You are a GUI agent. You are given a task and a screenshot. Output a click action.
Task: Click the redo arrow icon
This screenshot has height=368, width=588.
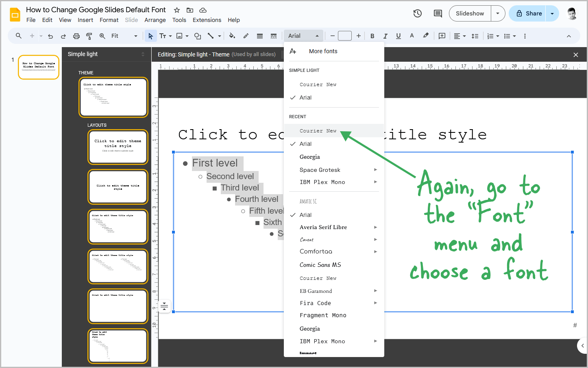tap(63, 36)
